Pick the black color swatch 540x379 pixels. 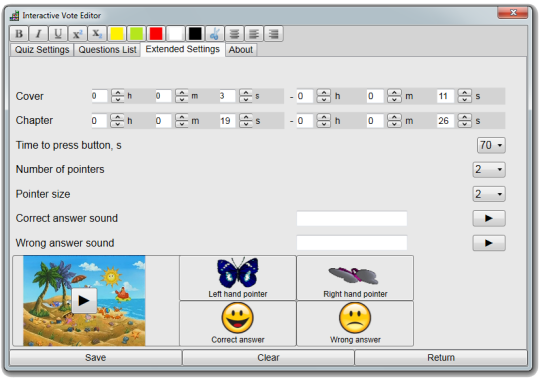click(196, 34)
